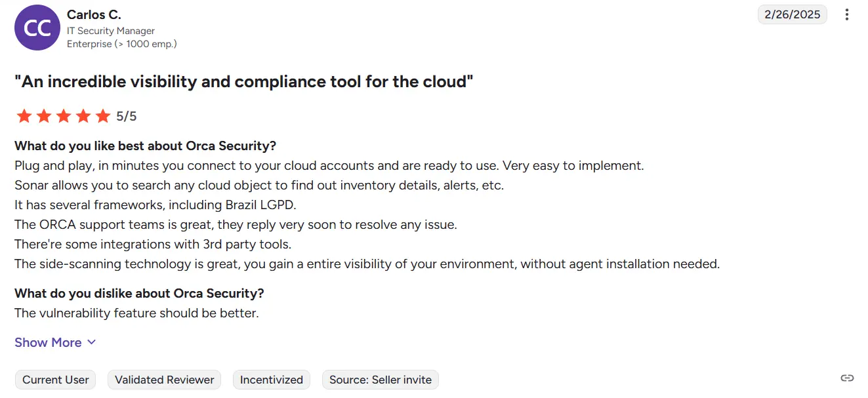This screenshot has height=398, width=868.
Task: Click the fourth rating star
Action: 83,117
